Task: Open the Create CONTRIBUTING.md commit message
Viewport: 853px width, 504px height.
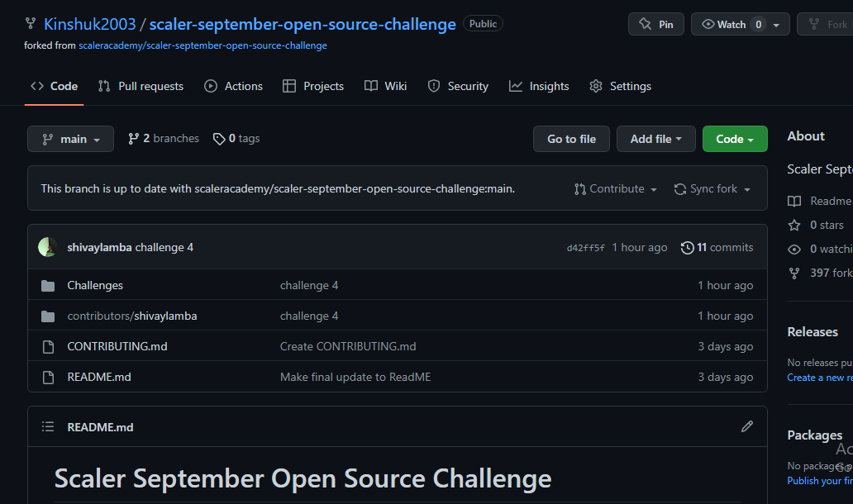Action: tap(348, 346)
